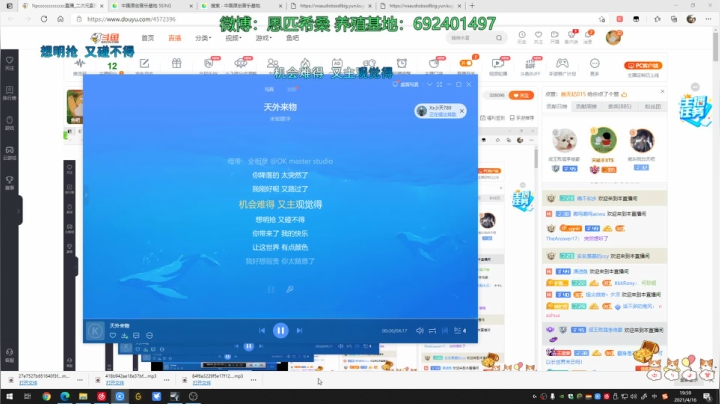Open the followed heart icon in Douyu header
This screenshot has height=404, width=720.
point(538,37)
